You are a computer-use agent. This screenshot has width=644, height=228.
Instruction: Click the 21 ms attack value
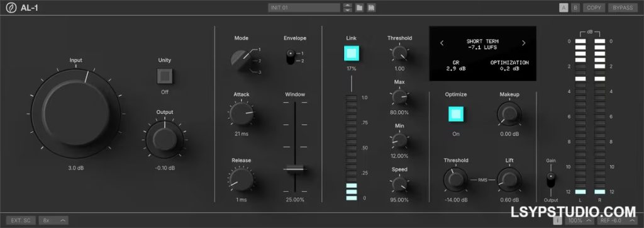click(241, 134)
